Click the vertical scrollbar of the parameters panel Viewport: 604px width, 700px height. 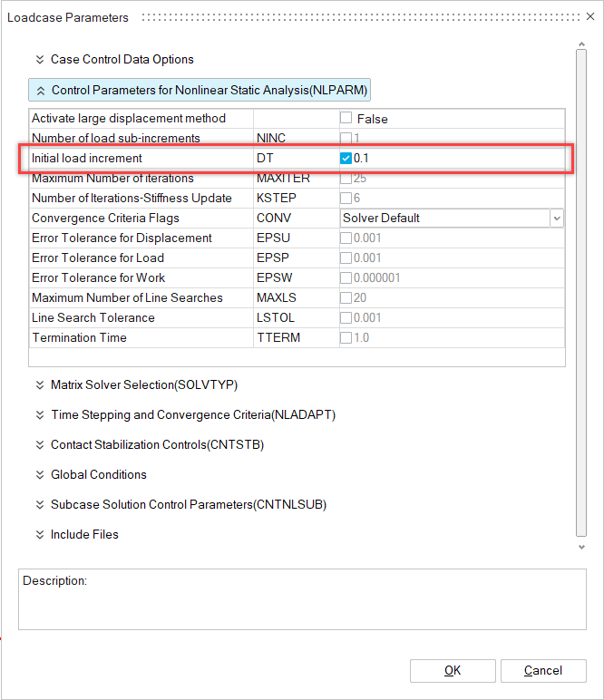point(581,290)
